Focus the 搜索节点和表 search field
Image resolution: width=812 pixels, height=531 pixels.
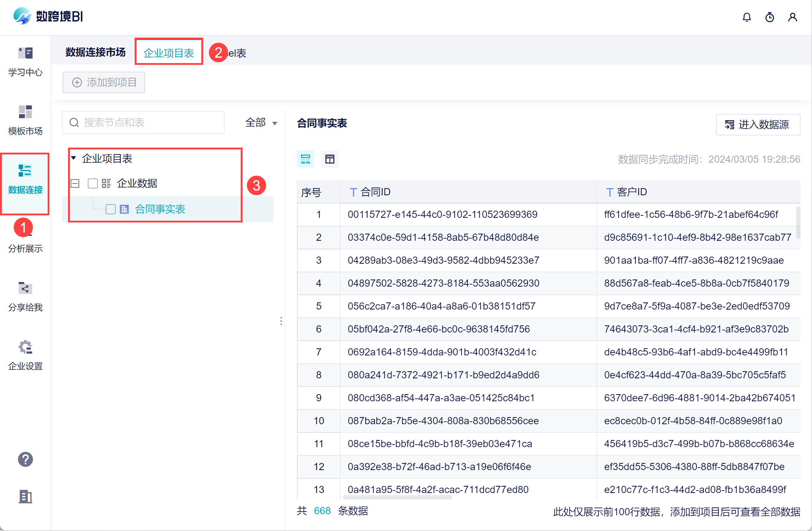click(143, 123)
